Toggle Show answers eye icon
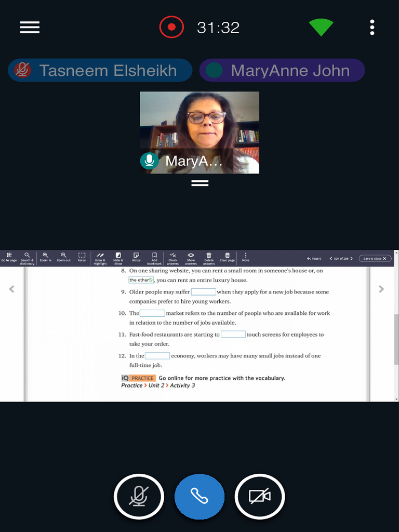The height and width of the screenshot is (532, 399). pyautogui.click(x=191, y=258)
